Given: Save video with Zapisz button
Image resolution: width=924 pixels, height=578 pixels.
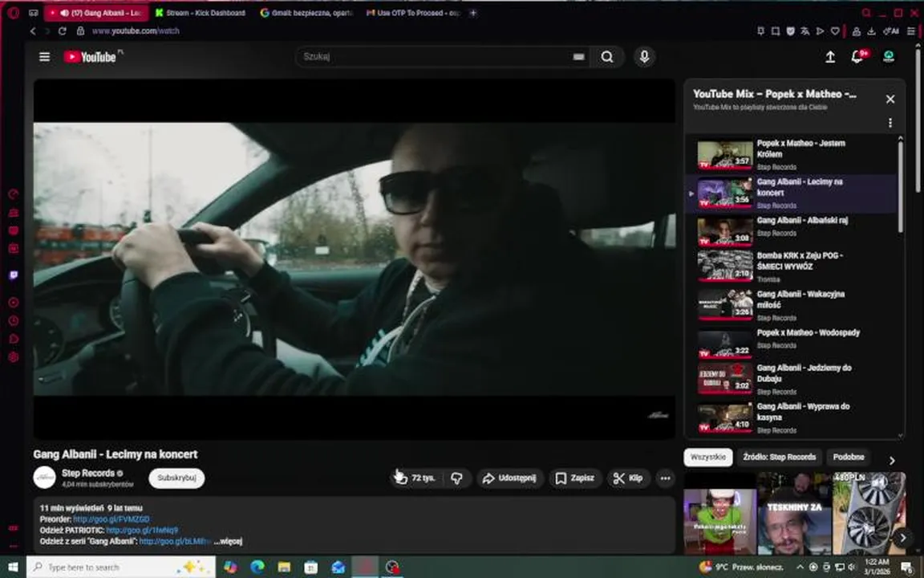Looking at the screenshot, I should point(575,478).
